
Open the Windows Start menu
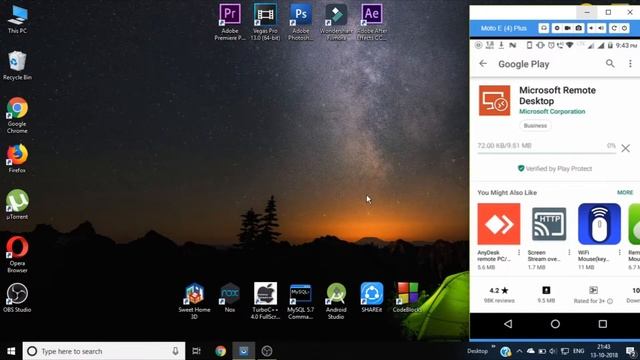tap(11, 351)
